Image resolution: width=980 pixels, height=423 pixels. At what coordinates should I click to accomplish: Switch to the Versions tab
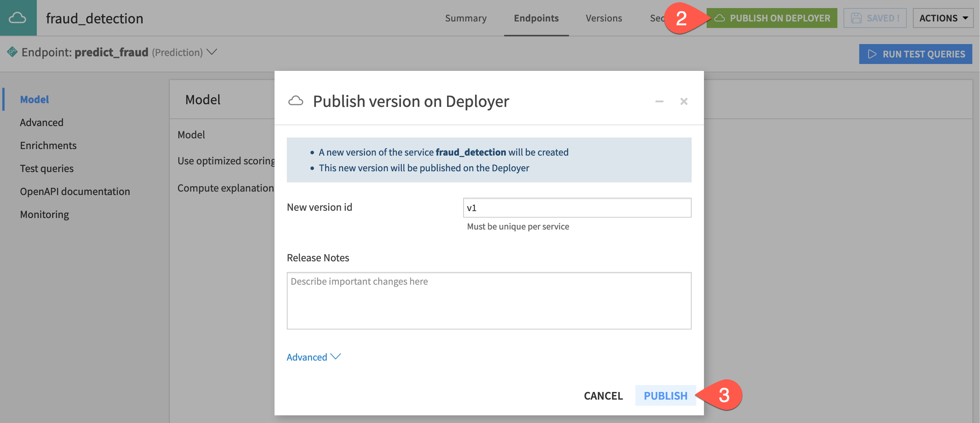pos(603,18)
